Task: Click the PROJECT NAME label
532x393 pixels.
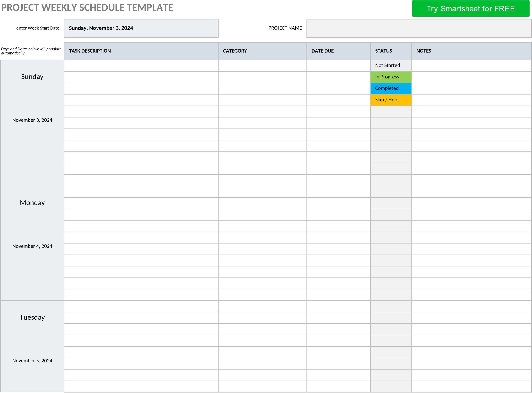Action: (x=285, y=28)
